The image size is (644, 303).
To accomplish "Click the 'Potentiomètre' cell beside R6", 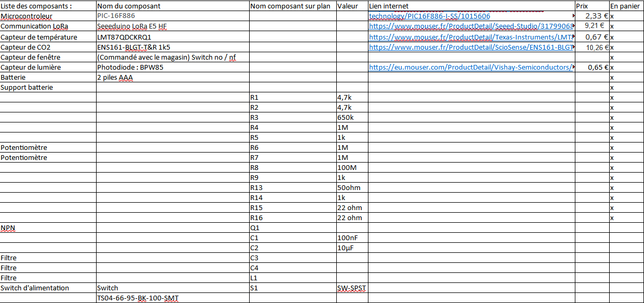I will pyautogui.click(x=48, y=147).
